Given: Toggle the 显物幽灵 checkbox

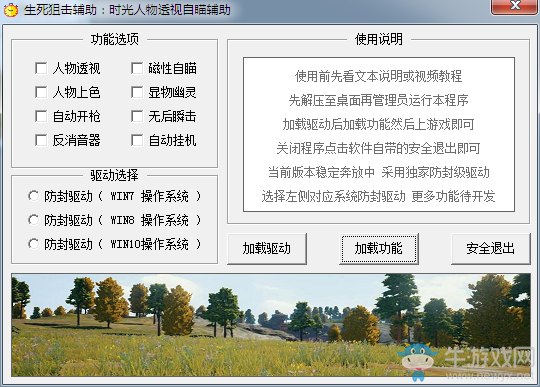Looking at the screenshot, I should coord(137,92).
